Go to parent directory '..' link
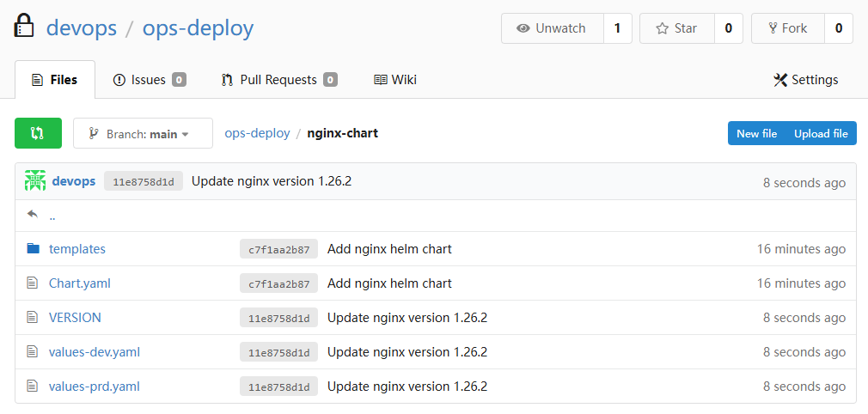868x414 pixels. (52, 216)
